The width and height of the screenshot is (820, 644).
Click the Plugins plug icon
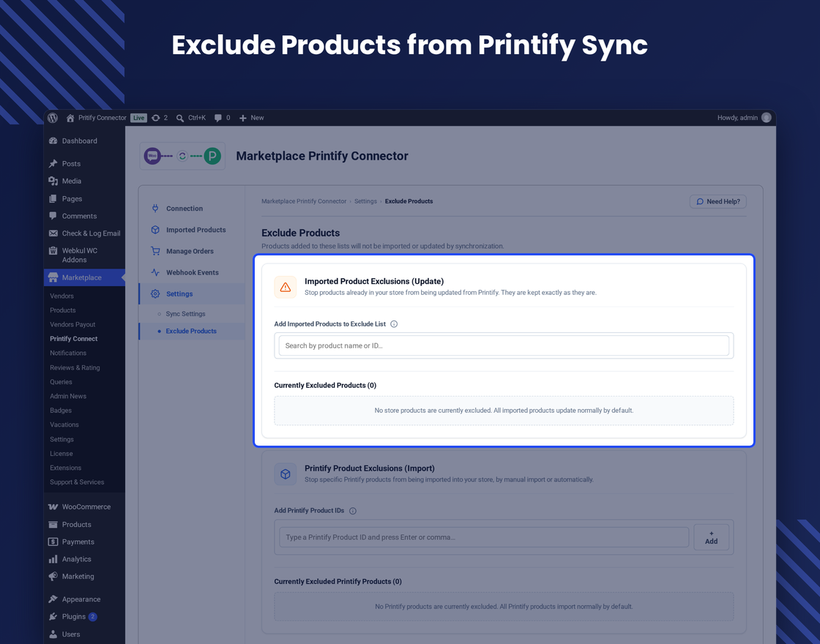coord(53,616)
